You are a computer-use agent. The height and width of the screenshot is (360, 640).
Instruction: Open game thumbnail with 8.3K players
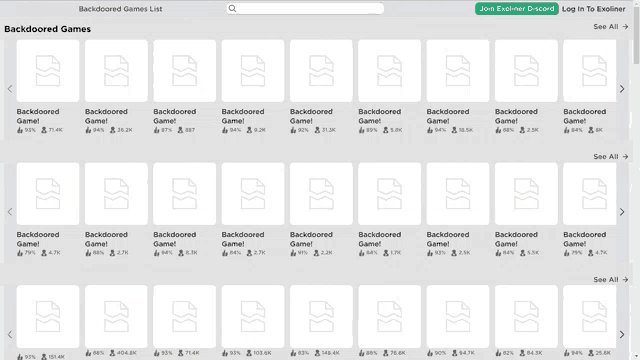(184, 194)
